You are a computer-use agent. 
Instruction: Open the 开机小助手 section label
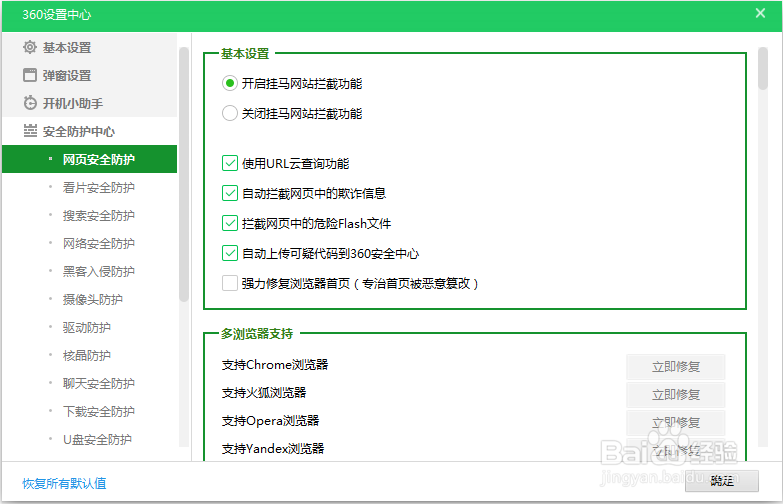[73, 103]
